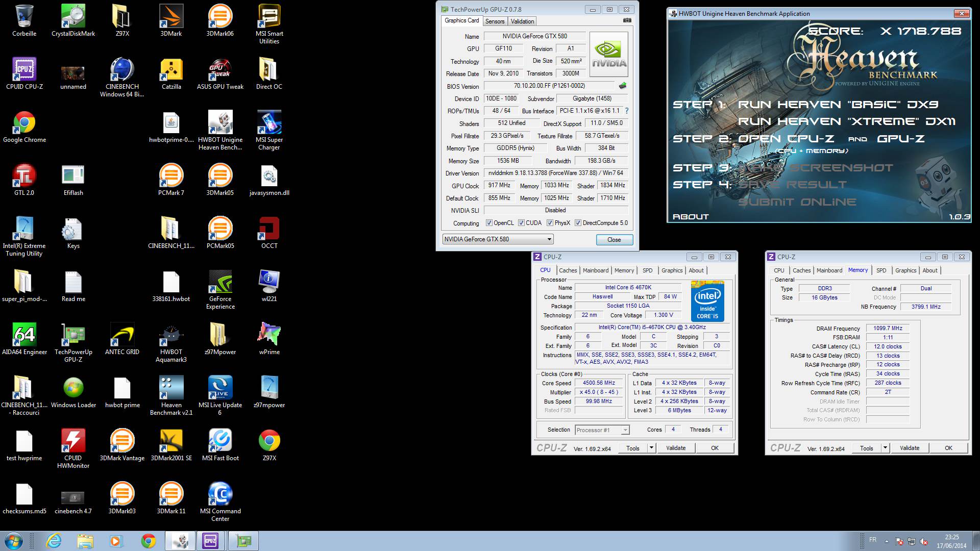Show hidden system tray icons
The width and height of the screenshot is (980, 551).
pyautogui.click(x=886, y=541)
